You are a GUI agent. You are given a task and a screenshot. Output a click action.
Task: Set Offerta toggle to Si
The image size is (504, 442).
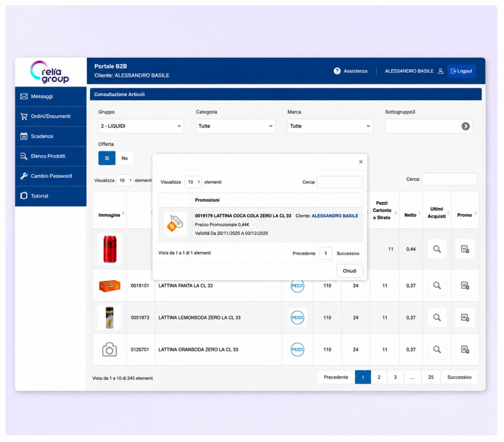coord(107,158)
